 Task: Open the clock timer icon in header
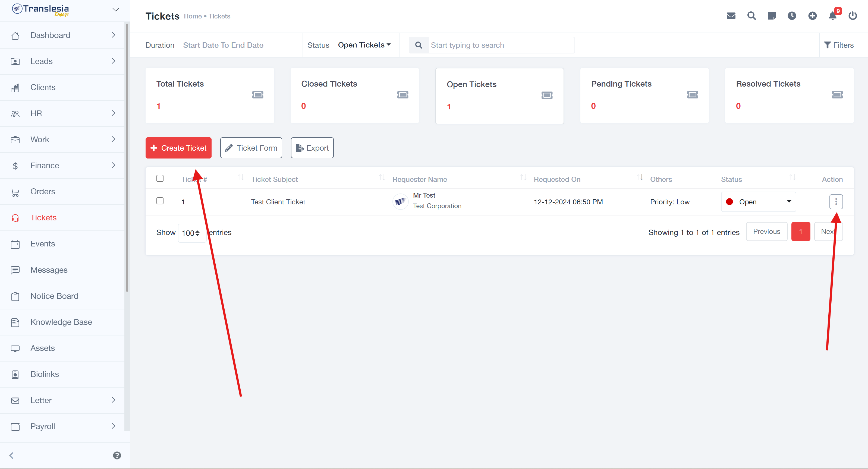click(x=792, y=16)
